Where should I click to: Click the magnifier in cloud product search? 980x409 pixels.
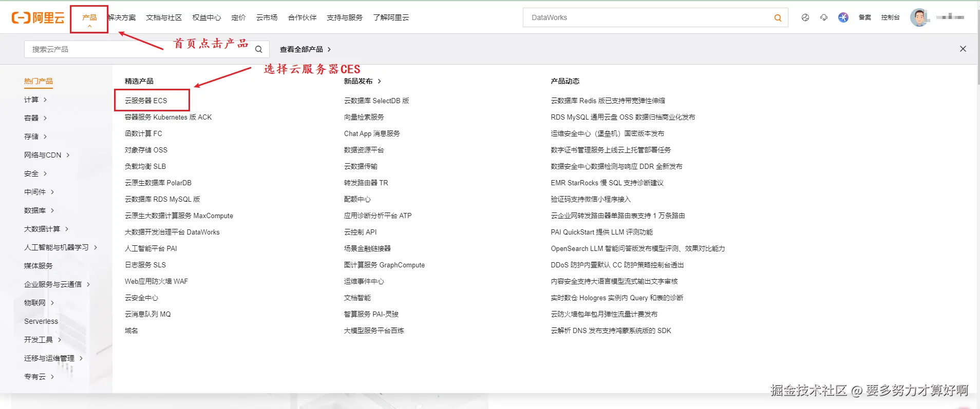point(259,49)
